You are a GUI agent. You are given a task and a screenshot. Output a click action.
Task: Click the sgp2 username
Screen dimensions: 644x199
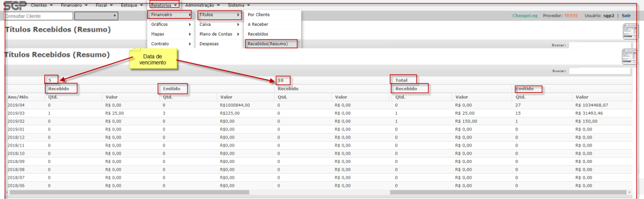pyautogui.click(x=608, y=16)
